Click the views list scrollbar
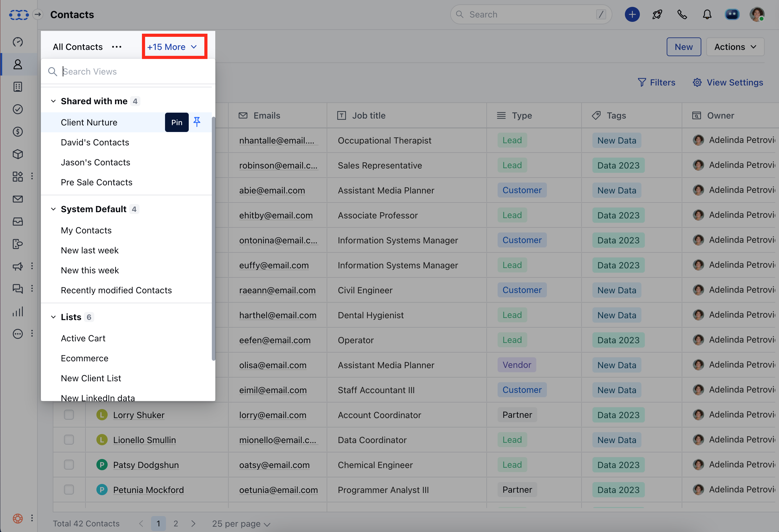Image resolution: width=779 pixels, height=532 pixels. pyautogui.click(x=213, y=238)
